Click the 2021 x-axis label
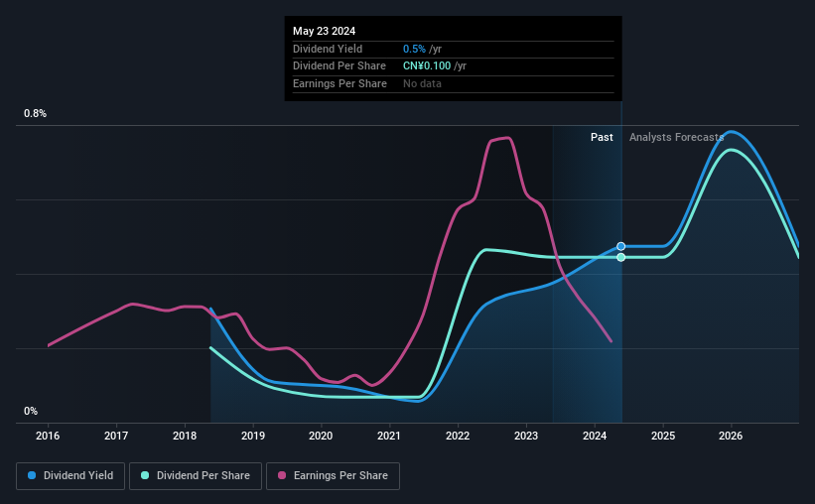 click(389, 436)
